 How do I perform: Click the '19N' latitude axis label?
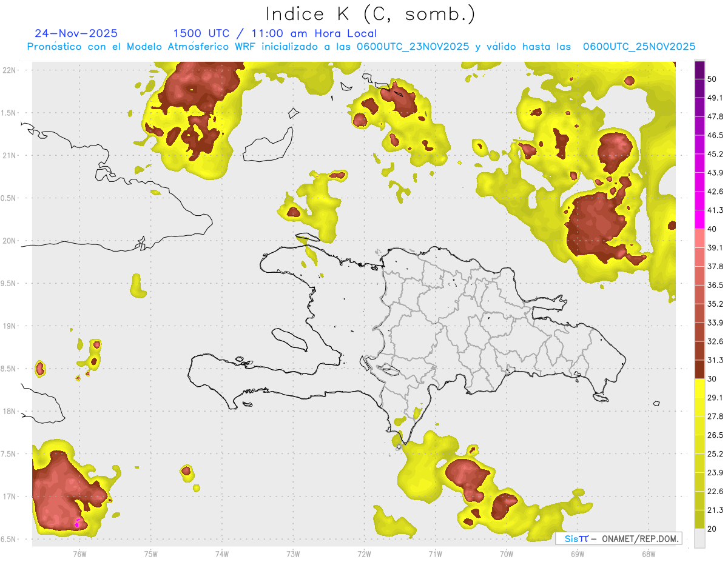(9, 326)
